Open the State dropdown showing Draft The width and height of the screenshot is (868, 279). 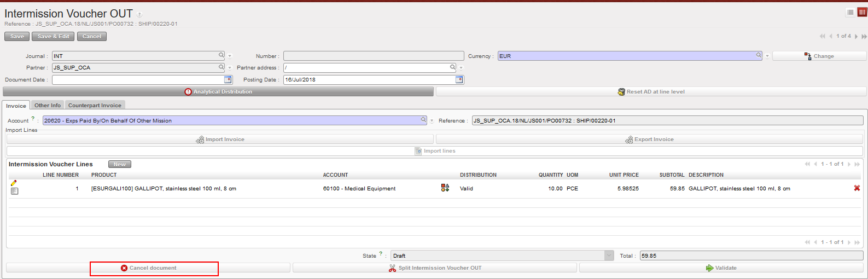click(609, 255)
